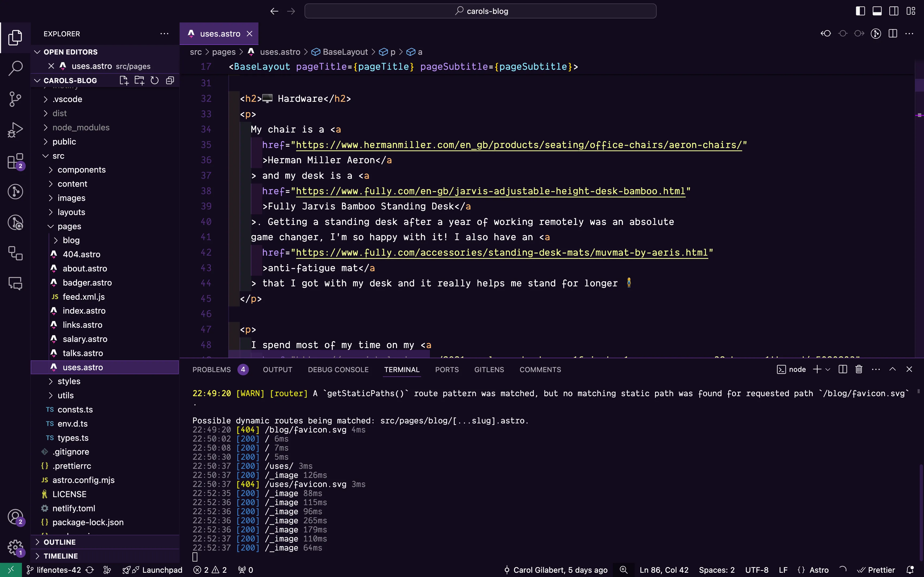This screenshot has height=577, width=924.
Task: Click the carols-blog command center field
Action: [x=480, y=11]
